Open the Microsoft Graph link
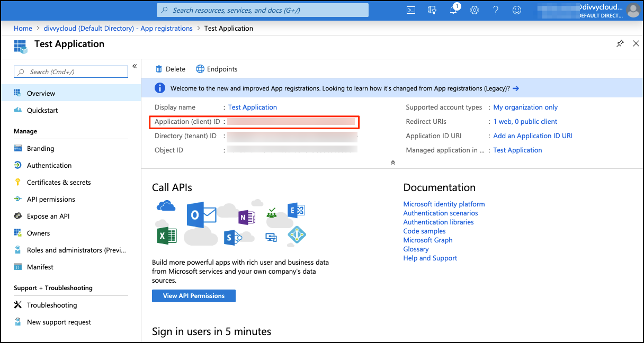 (428, 240)
